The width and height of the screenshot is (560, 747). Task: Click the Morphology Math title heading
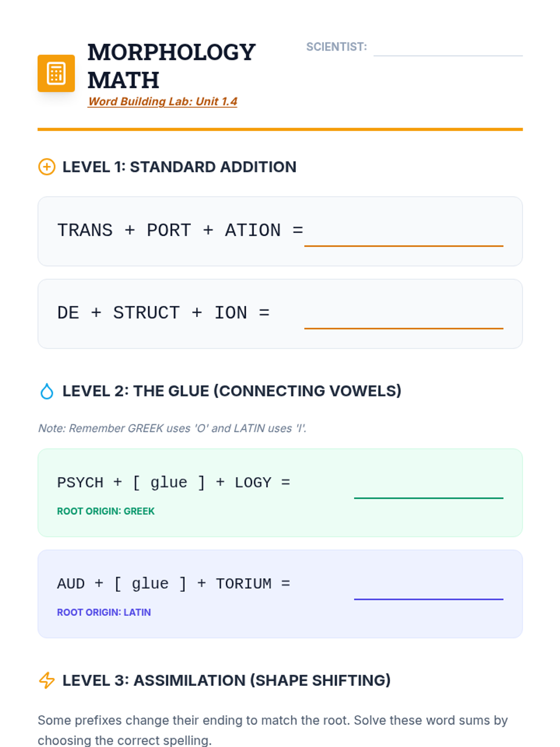(171, 66)
